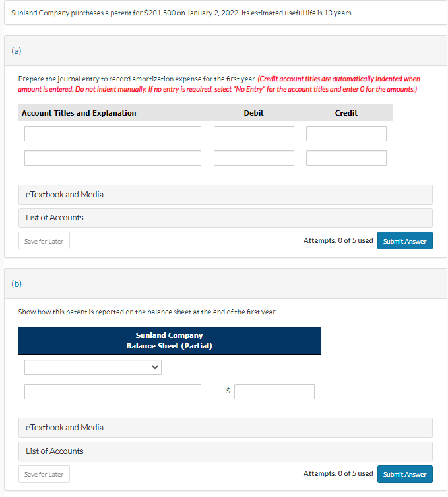Click first row Credit amount field
The height and width of the screenshot is (497, 448).
346,134
